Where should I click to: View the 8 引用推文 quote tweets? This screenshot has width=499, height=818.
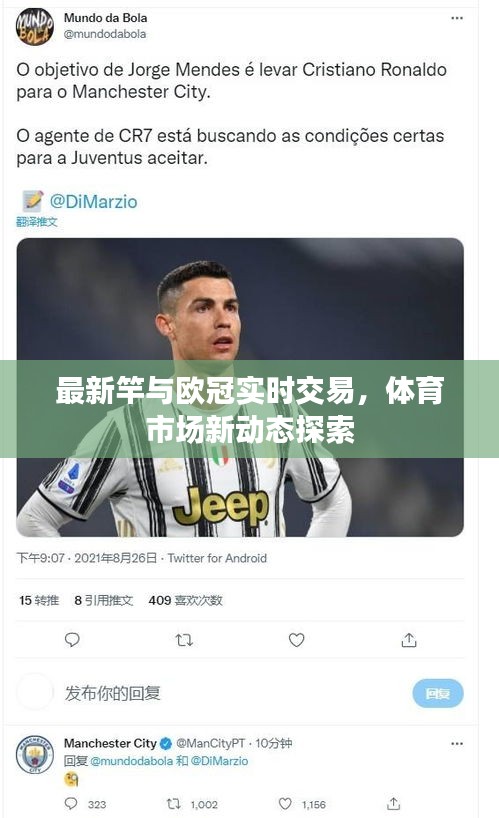[103, 600]
